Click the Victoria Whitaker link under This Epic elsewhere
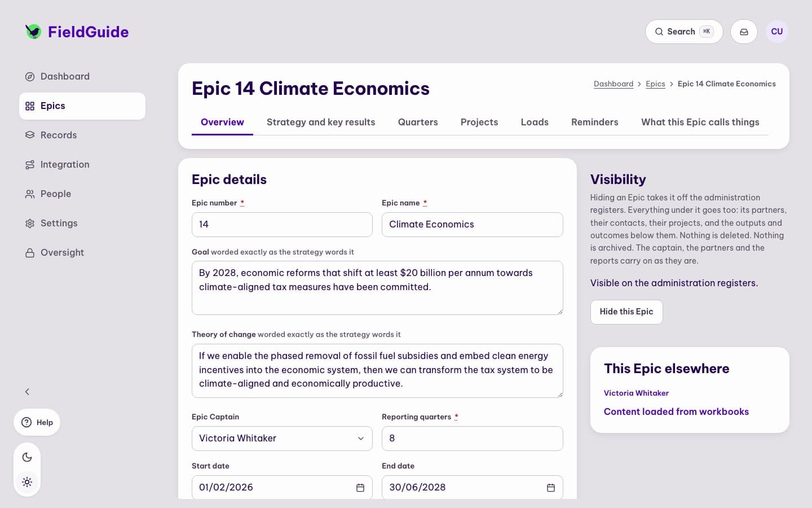812x508 pixels. [636, 393]
